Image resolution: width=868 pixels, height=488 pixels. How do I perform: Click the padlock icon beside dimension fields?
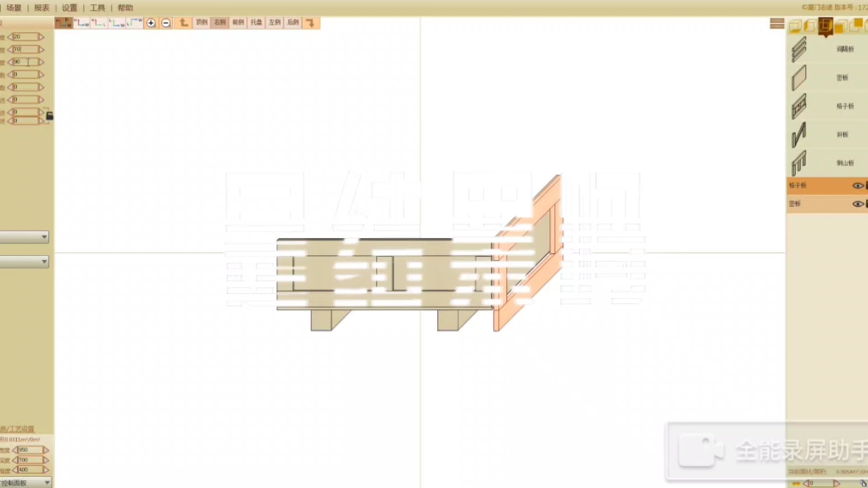[x=49, y=115]
